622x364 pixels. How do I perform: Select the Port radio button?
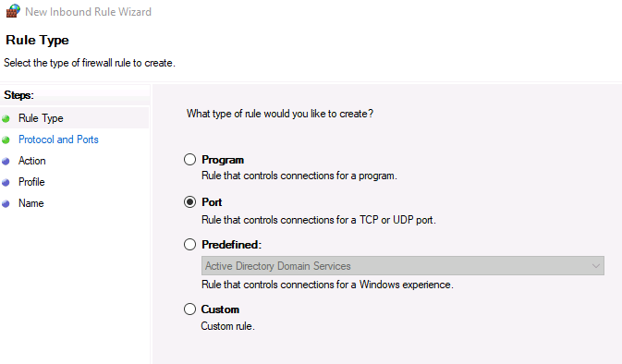click(190, 201)
